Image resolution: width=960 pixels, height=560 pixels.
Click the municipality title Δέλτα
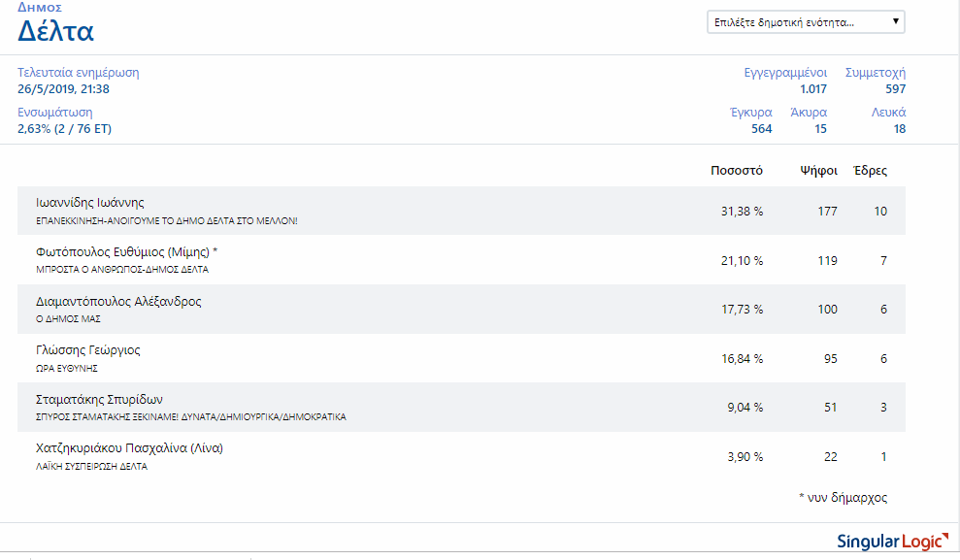point(55,31)
